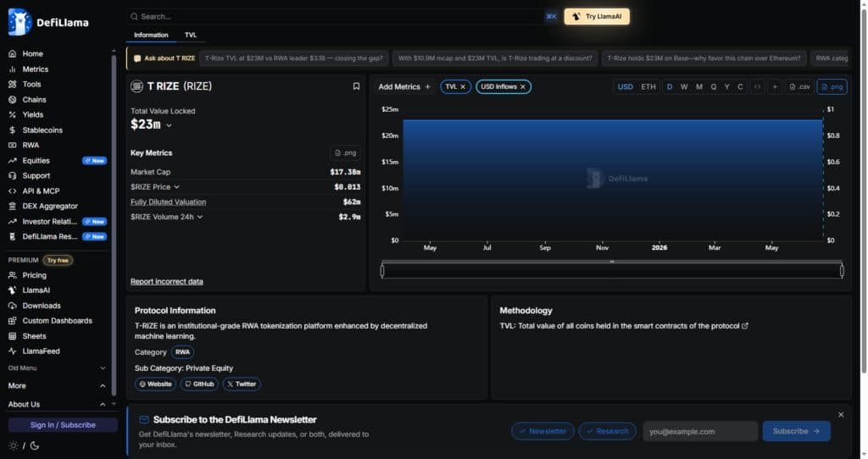Set chart grouping to monthly M

point(699,87)
